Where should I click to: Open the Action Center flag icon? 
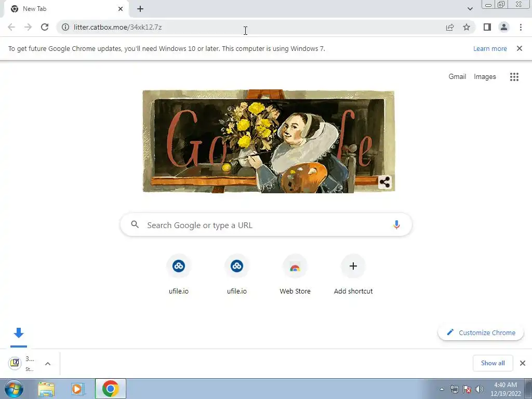[467, 389]
